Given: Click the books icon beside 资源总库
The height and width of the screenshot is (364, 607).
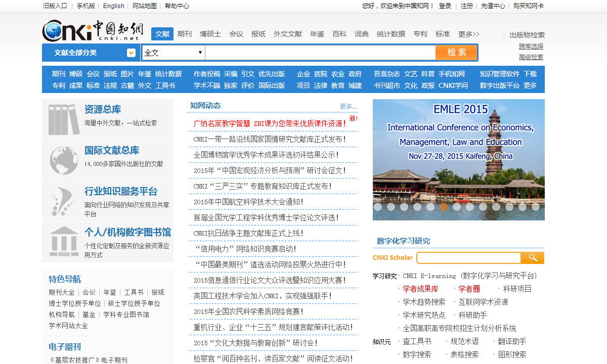Looking at the screenshot, I should (64, 119).
